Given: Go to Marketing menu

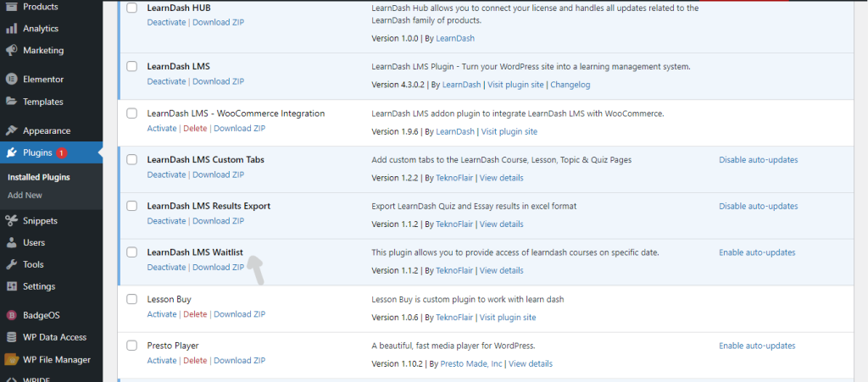Looking at the screenshot, I should [x=43, y=50].
